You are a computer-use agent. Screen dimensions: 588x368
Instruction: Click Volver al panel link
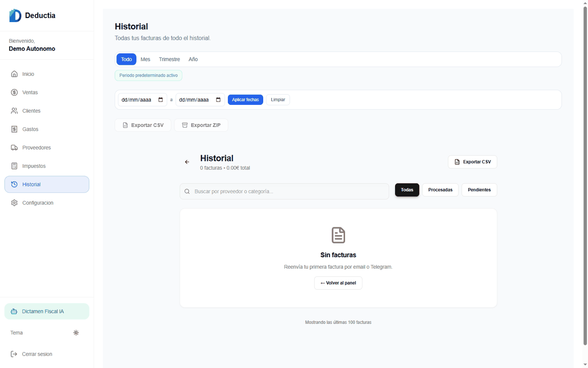click(x=338, y=282)
